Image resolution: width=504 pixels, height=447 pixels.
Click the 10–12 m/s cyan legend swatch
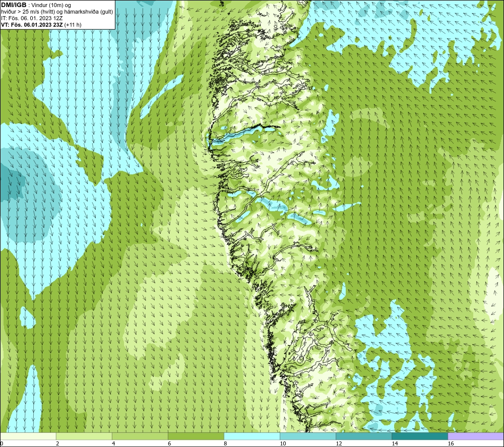tap(307, 436)
